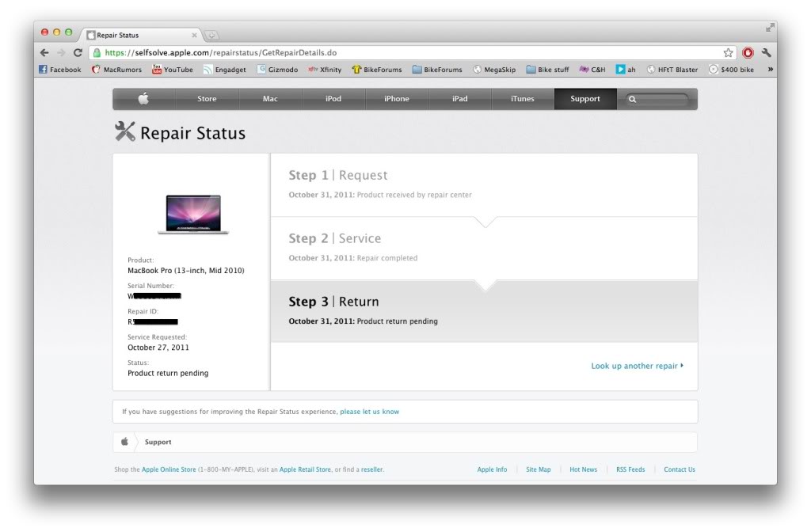Open the Facebook bookmark
Viewport: 811px width, 532px height.
point(60,70)
